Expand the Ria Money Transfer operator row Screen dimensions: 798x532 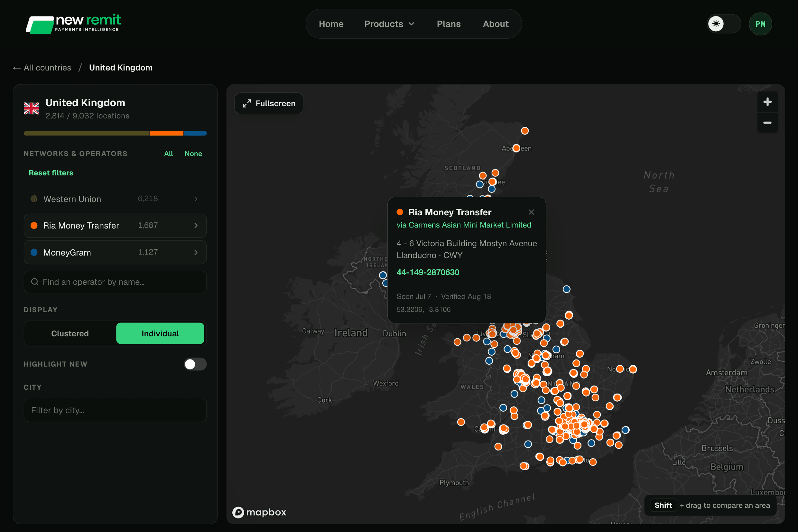[196, 226]
